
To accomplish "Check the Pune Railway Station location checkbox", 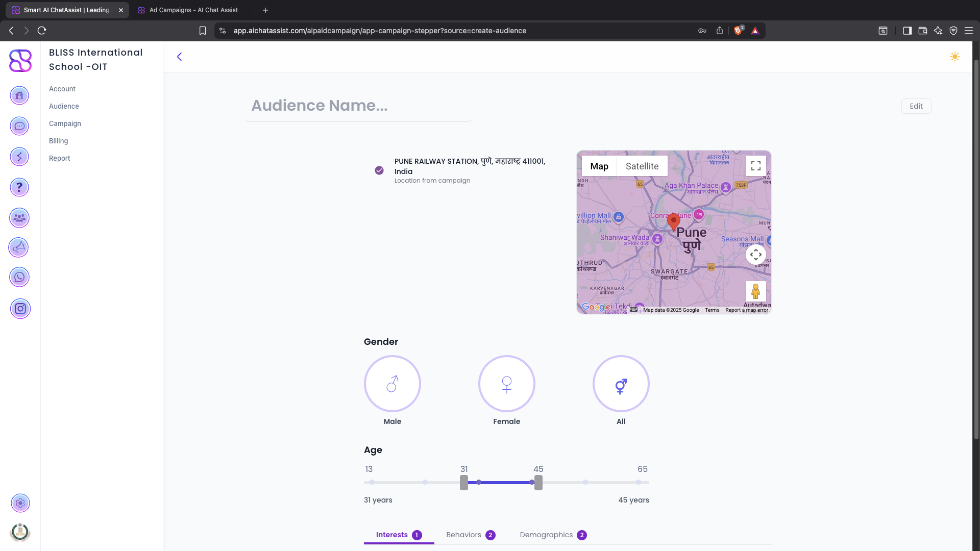I will click(379, 170).
